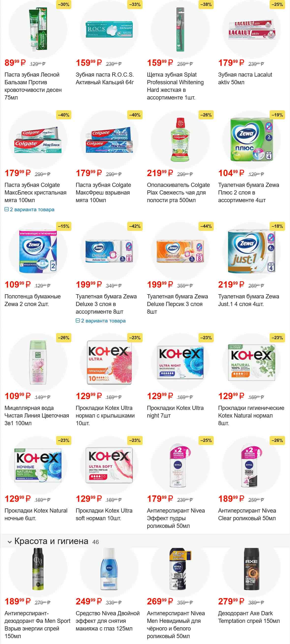The width and height of the screenshot is (290, 644).
Task: Click the Lacalut aktiv toothpaste picture
Action: (251, 30)
